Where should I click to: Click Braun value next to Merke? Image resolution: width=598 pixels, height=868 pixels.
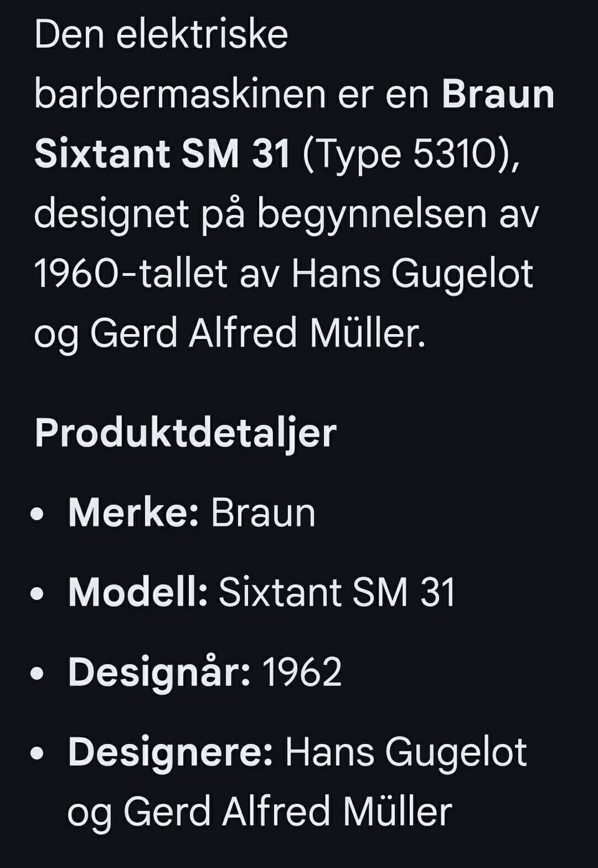pyautogui.click(x=263, y=513)
